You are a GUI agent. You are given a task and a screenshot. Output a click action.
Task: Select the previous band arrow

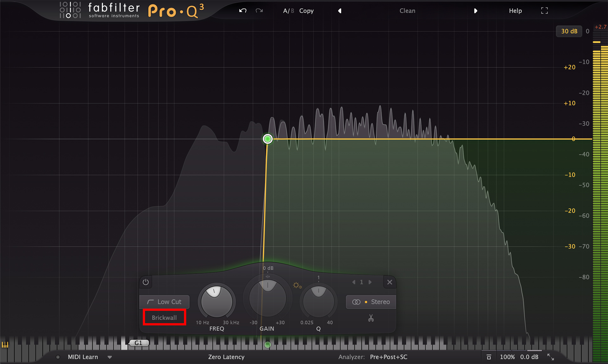click(354, 282)
